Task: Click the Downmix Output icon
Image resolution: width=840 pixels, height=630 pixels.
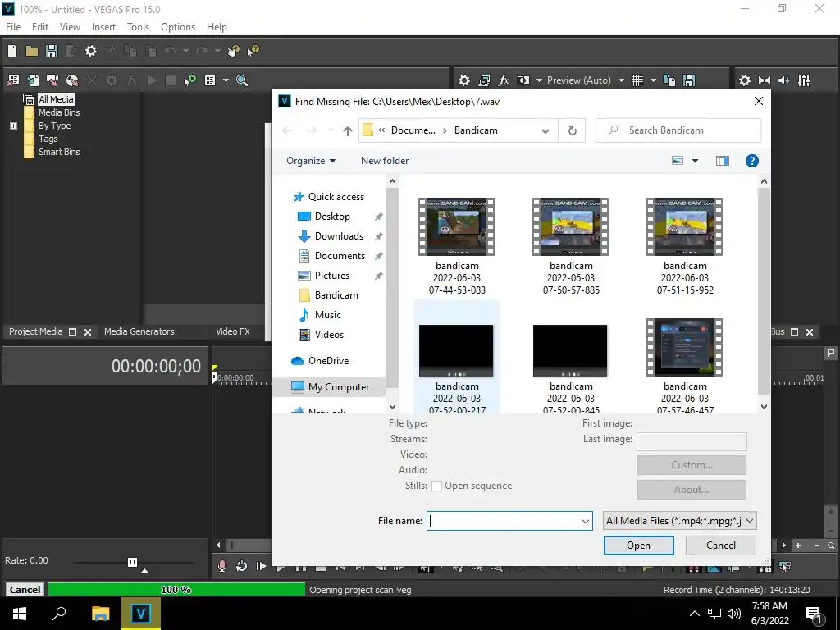Action: pyautogui.click(x=765, y=80)
